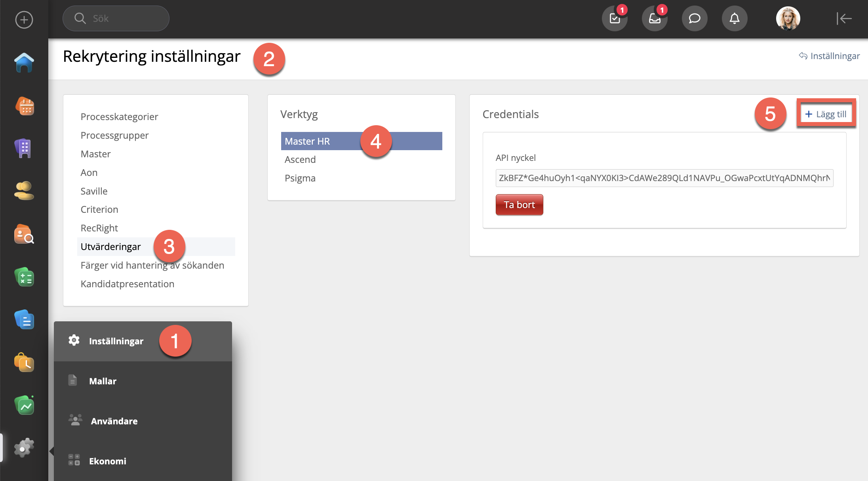The width and height of the screenshot is (868, 481).
Task: Click the plus add icon in sidebar
Action: tap(24, 19)
